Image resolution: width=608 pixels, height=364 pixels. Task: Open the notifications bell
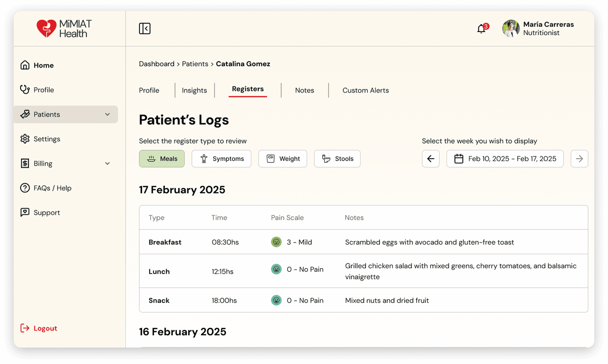pyautogui.click(x=481, y=29)
